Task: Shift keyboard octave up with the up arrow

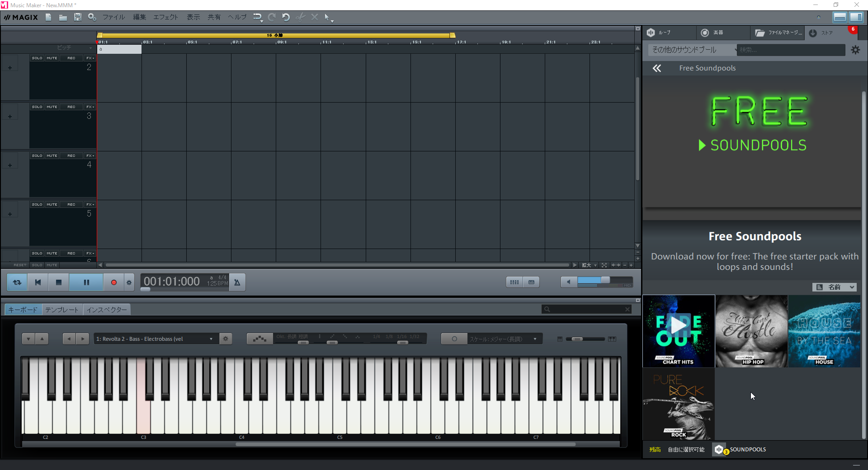Action: pyautogui.click(x=42, y=339)
